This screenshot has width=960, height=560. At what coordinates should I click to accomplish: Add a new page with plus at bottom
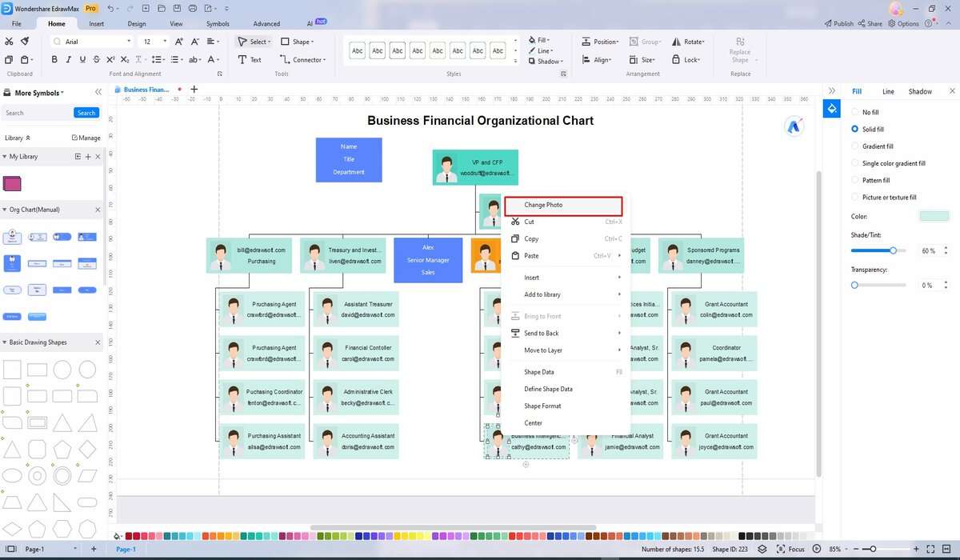(x=94, y=550)
